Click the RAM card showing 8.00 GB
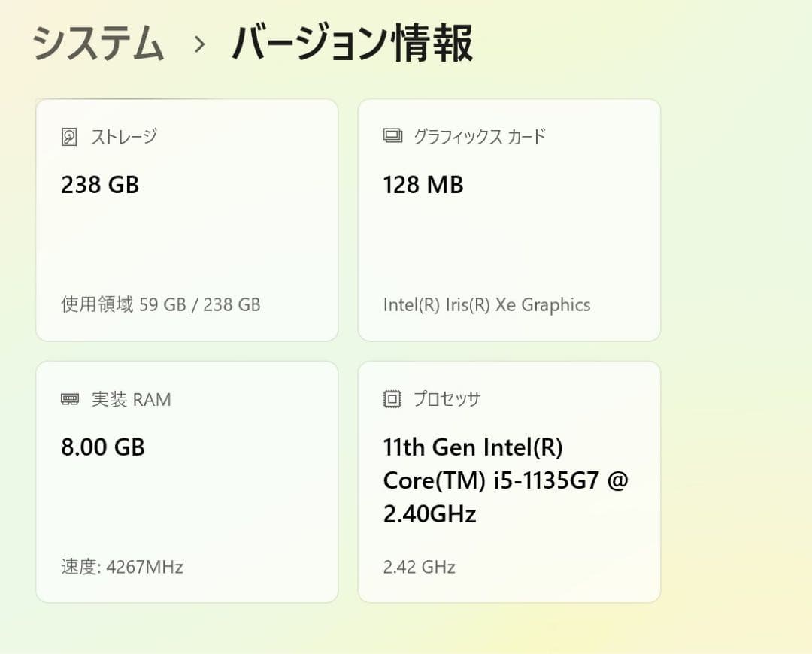 (186, 481)
